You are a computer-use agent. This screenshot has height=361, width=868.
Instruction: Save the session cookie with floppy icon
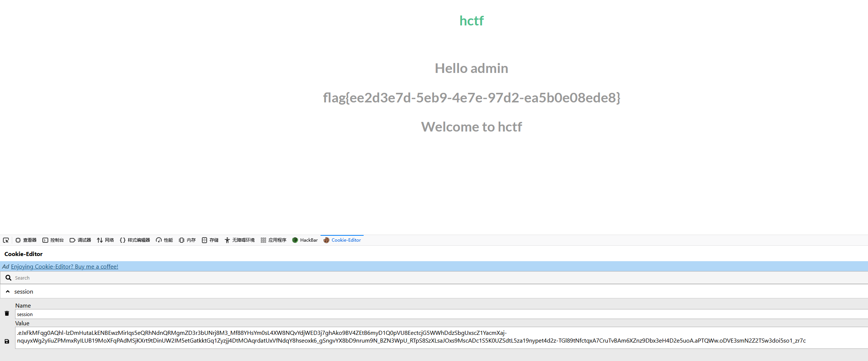tap(7, 341)
